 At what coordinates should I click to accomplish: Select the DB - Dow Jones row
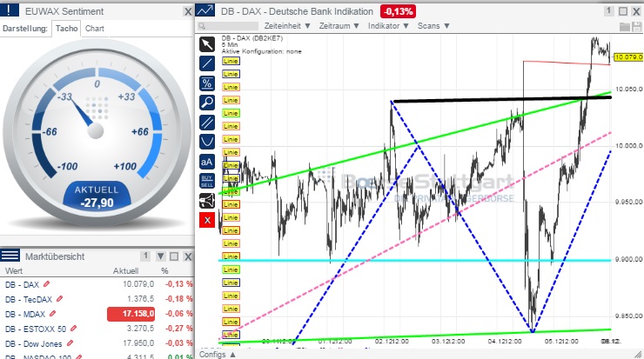(97, 343)
